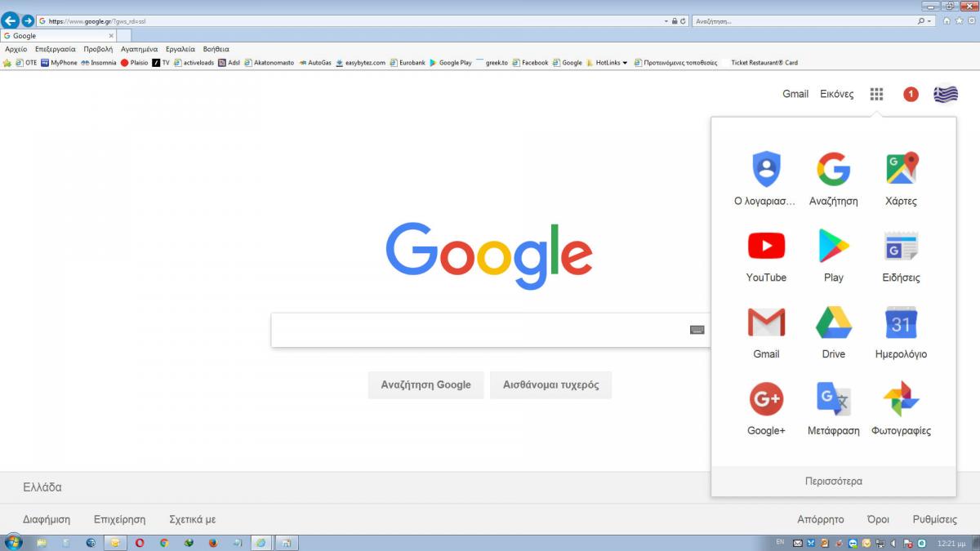Expand the browser search provider dropdown arrow

930,21
